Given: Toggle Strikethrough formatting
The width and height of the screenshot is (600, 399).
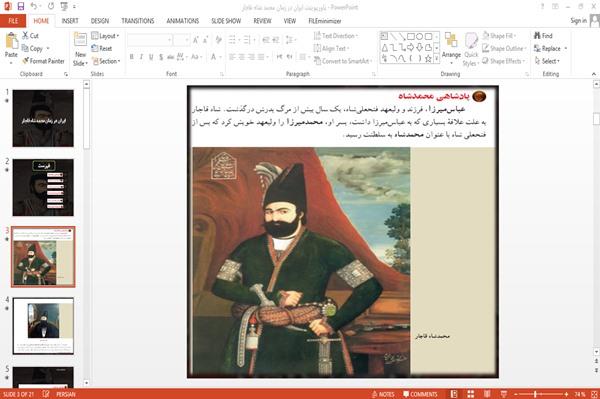Looking at the screenshot, I should (x=170, y=57).
